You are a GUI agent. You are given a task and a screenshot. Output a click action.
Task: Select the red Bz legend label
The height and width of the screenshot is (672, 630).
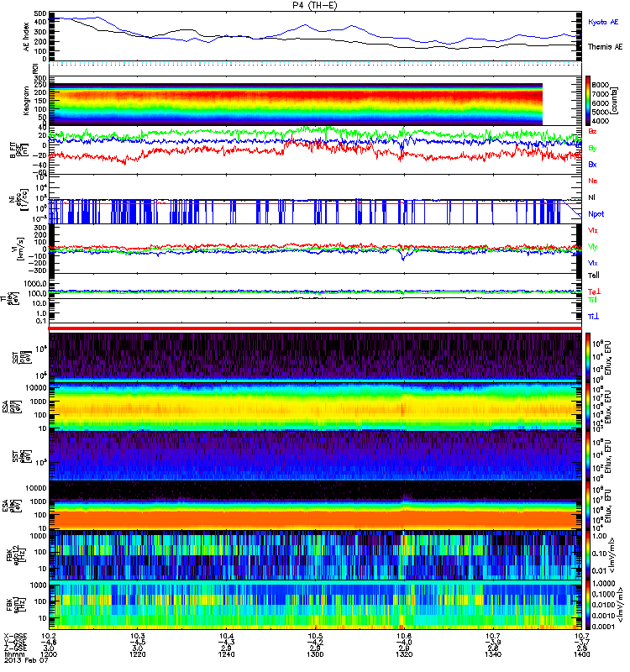(x=592, y=131)
